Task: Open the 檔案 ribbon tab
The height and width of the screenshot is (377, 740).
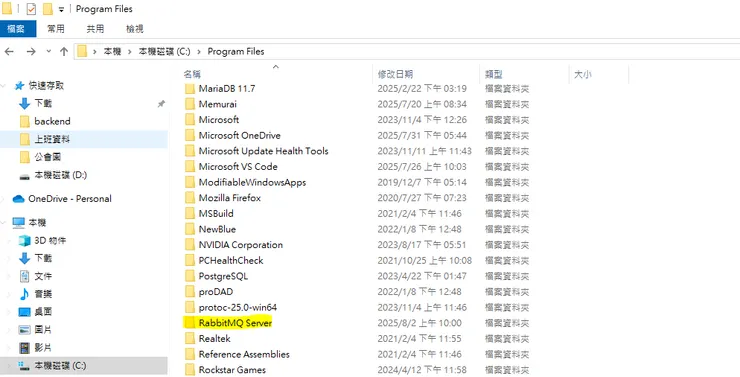Action: click(x=17, y=29)
